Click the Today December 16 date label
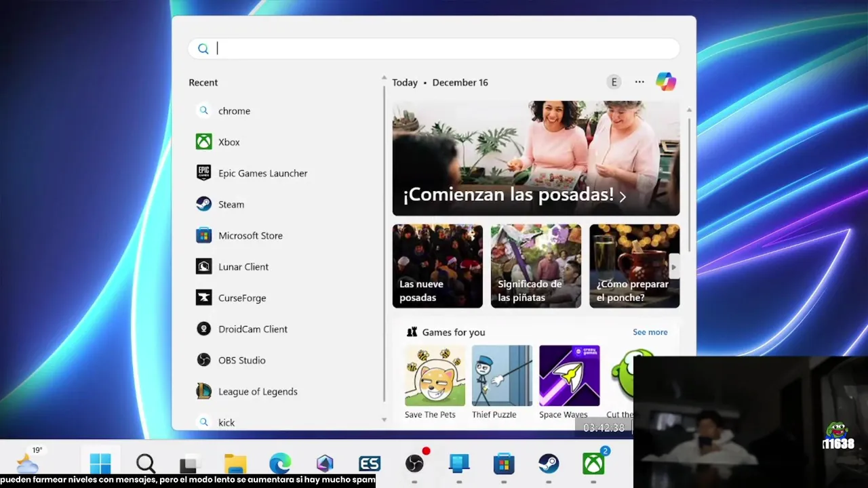Image resolution: width=868 pixels, height=488 pixels. pyautogui.click(x=440, y=83)
